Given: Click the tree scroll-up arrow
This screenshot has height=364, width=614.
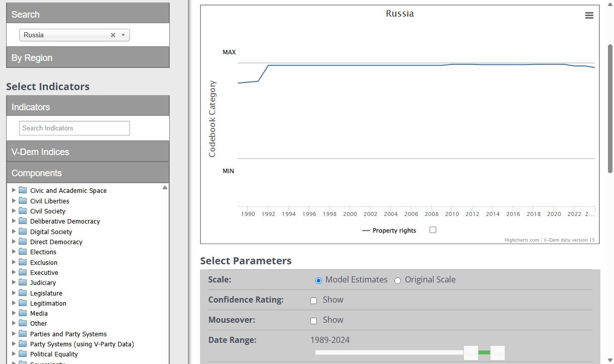Looking at the screenshot, I should 165,188.
